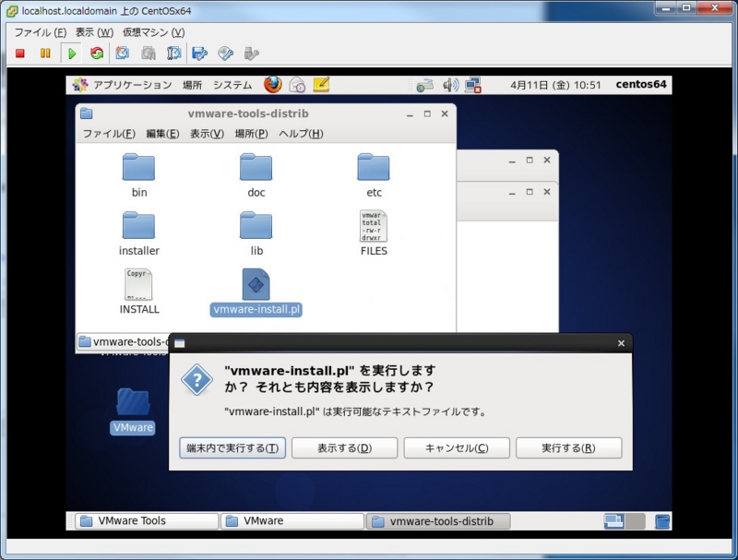Click the revert to snapshot toolbar icon
This screenshot has height=560, width=738.
coord(149,54)
